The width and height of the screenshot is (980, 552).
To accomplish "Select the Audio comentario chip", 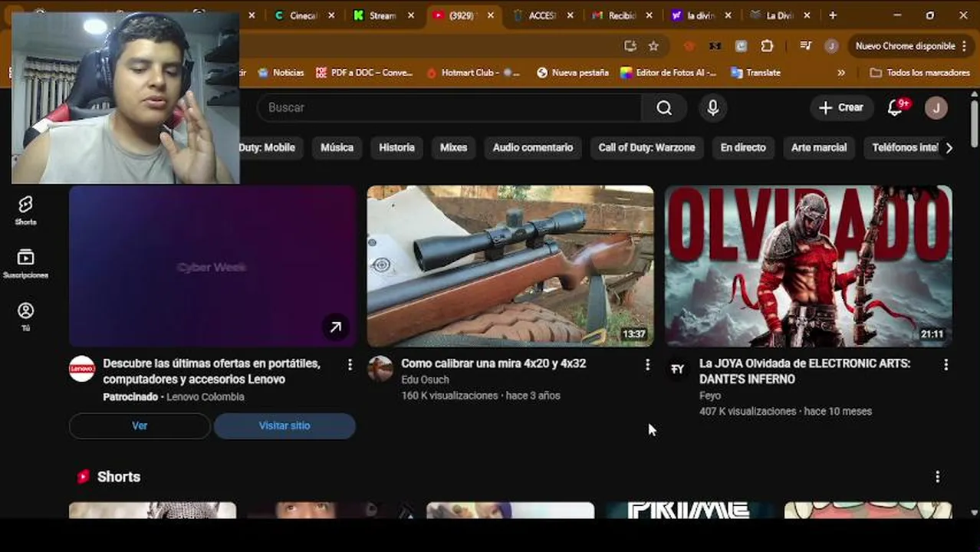I will [x=533, y=148].
